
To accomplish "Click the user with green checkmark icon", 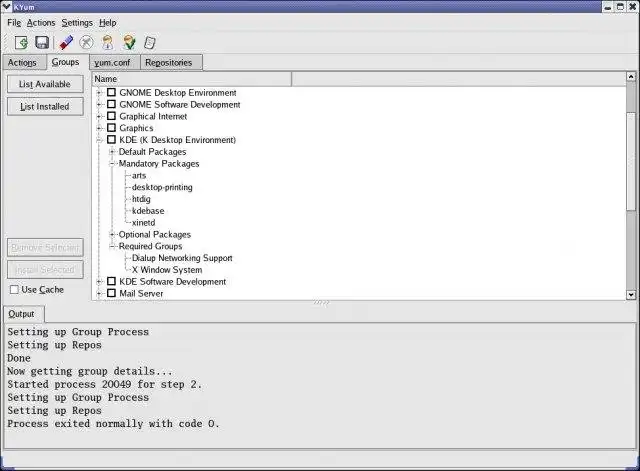I will [x=129, y=42].
